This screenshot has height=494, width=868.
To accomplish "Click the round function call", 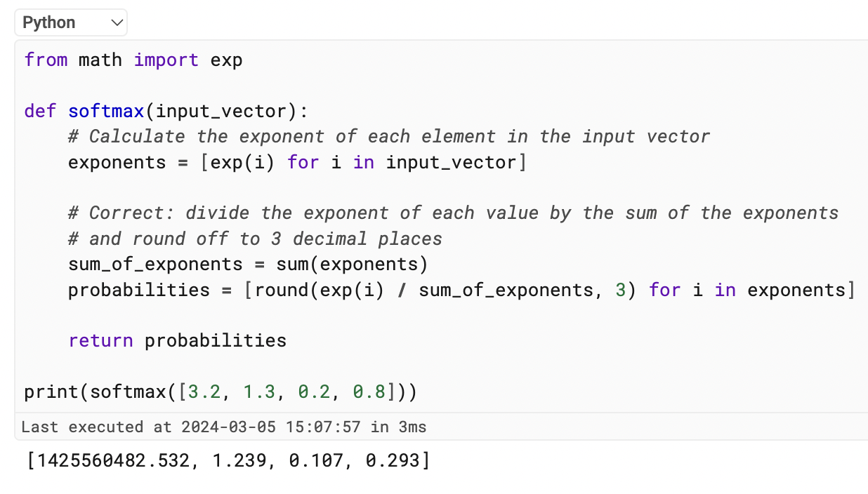I will tap(281, 290).
